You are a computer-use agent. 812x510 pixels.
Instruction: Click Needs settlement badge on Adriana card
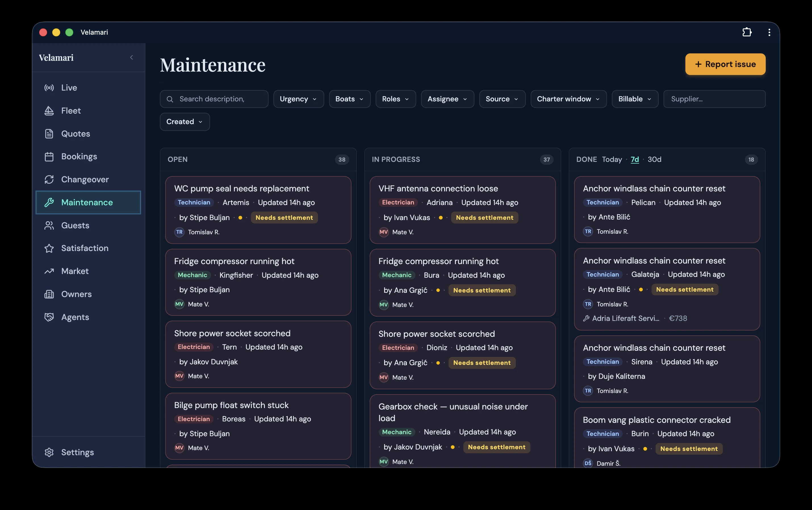(x=485, y=218)
